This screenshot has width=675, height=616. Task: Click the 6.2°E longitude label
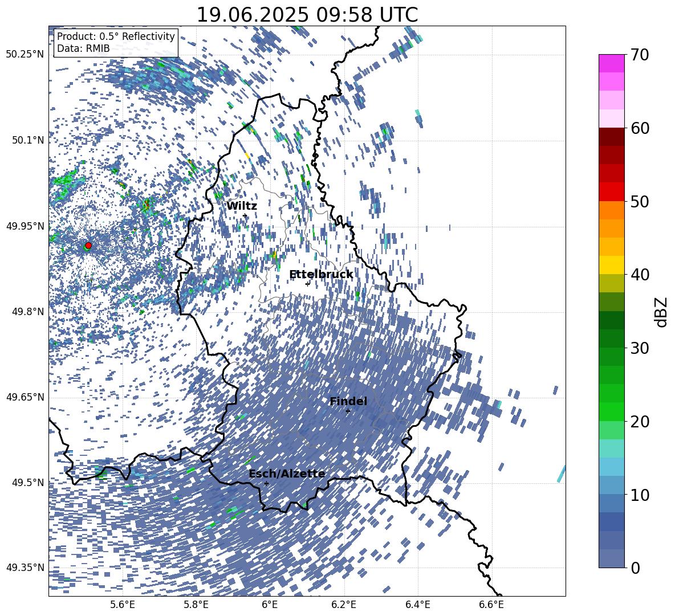click(344, 605)
